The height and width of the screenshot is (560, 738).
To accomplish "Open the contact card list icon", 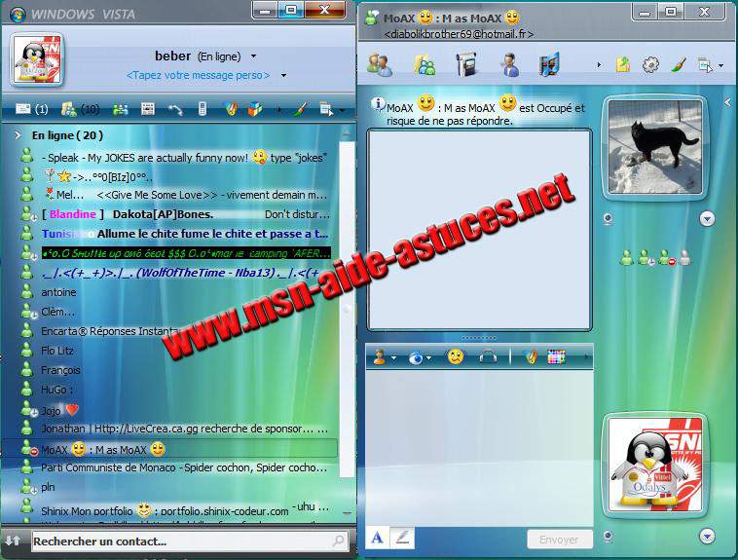I will coord(148,109).
